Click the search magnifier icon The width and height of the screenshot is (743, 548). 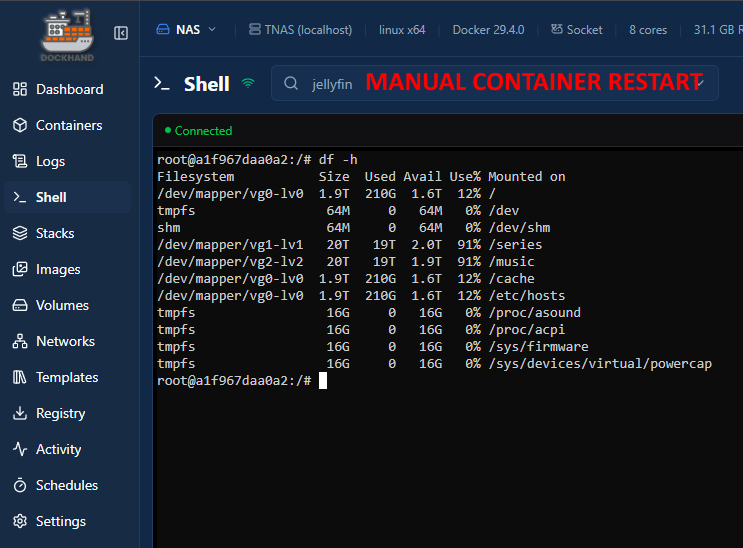click(x=291, y=84)
